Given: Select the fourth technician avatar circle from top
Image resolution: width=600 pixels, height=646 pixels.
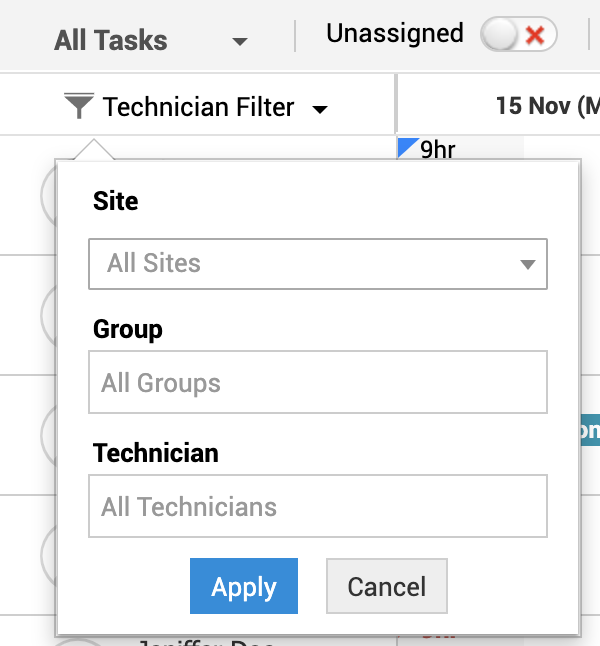Looking at the screenshot, I should tap(47, 553).
